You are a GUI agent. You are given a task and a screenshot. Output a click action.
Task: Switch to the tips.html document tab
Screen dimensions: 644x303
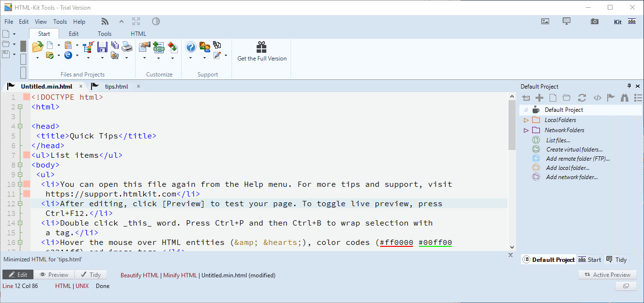coord(116,87)
